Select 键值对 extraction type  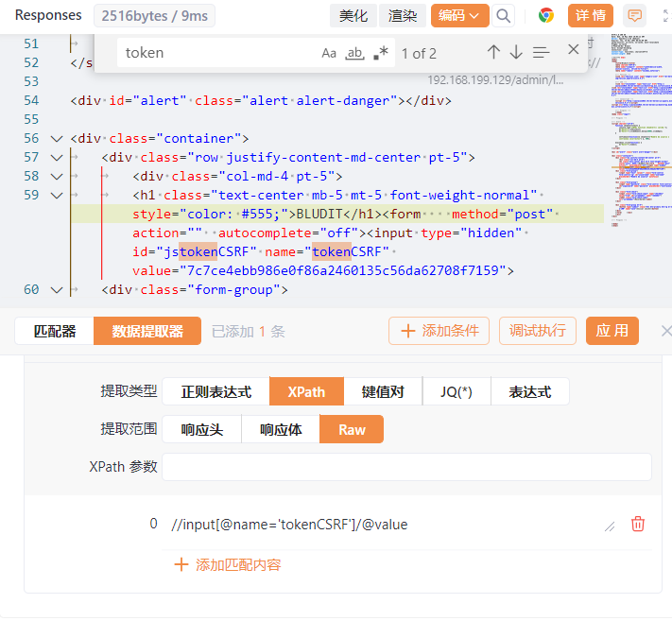(383, 391)
